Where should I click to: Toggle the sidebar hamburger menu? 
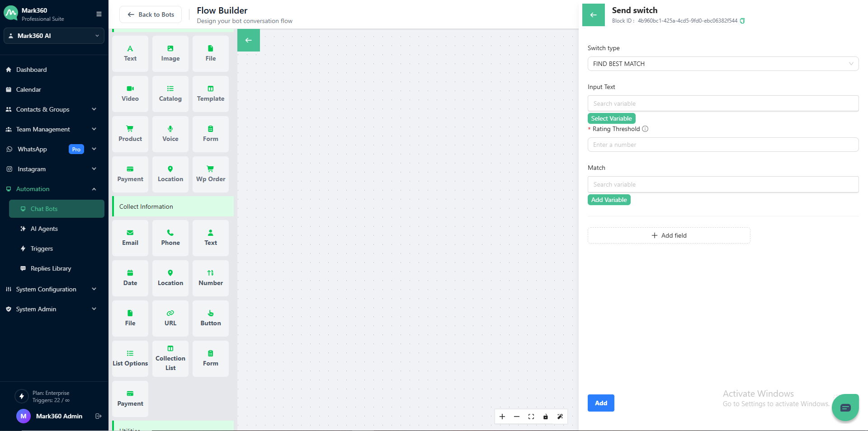(99, 14)
